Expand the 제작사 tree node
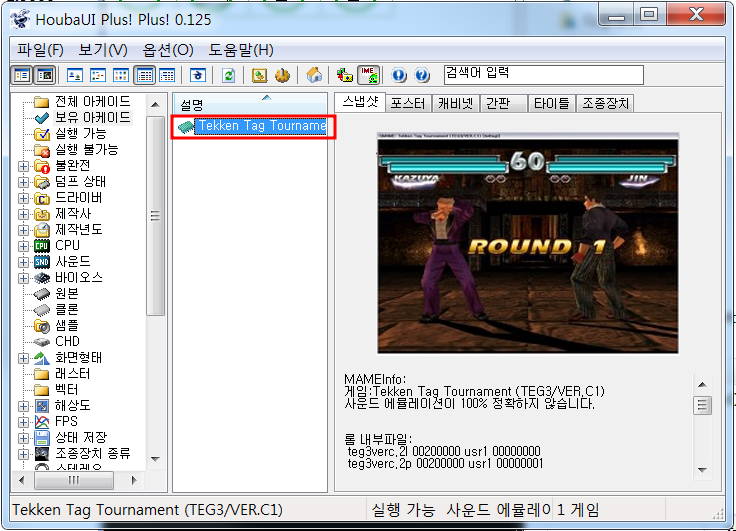Screen dimensions: 736x531 click(x=23, y=214)
